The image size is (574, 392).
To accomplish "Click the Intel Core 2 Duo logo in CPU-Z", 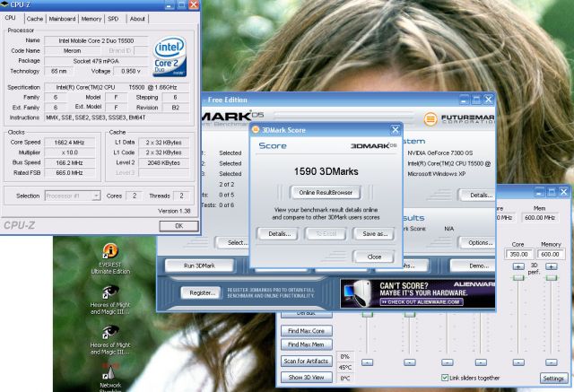I will pyautogui.click(x=170, y=57).
